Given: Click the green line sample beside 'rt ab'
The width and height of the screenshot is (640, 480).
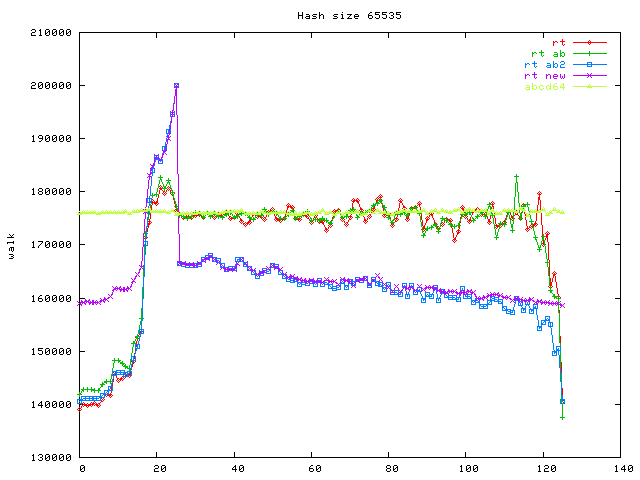Looking at the screenshot, I should coord(590,53).
